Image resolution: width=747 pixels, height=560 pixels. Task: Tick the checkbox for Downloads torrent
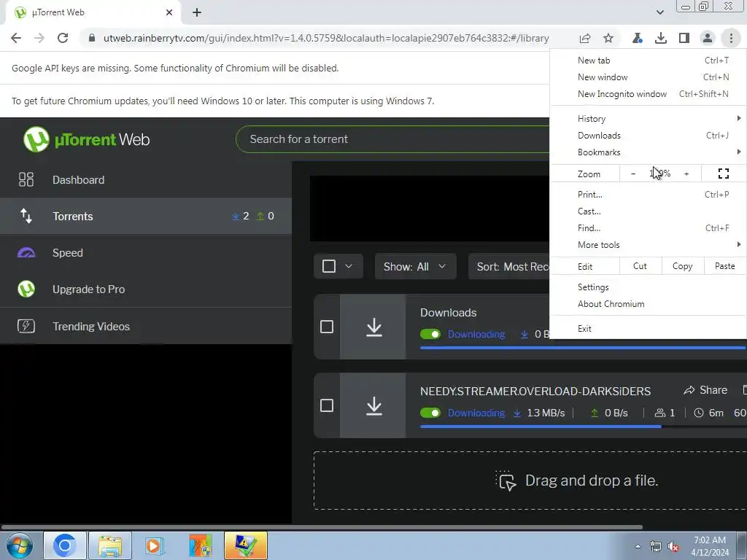point(327,327)
